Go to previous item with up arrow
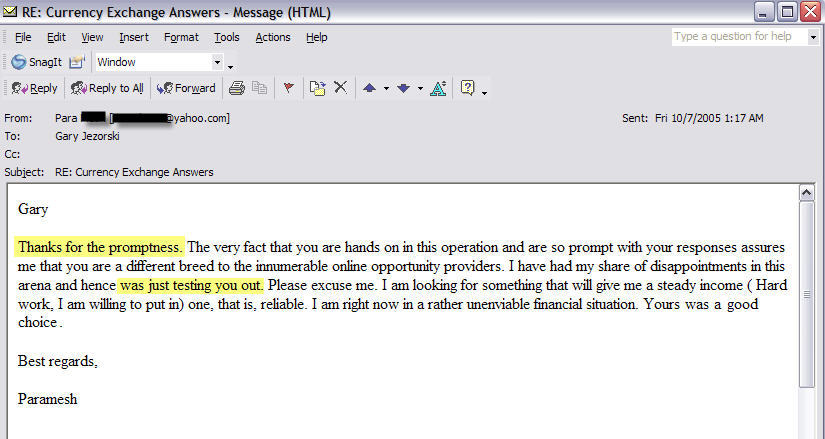The width and height of the screenshot is (825, 439). tap(369, 88)
